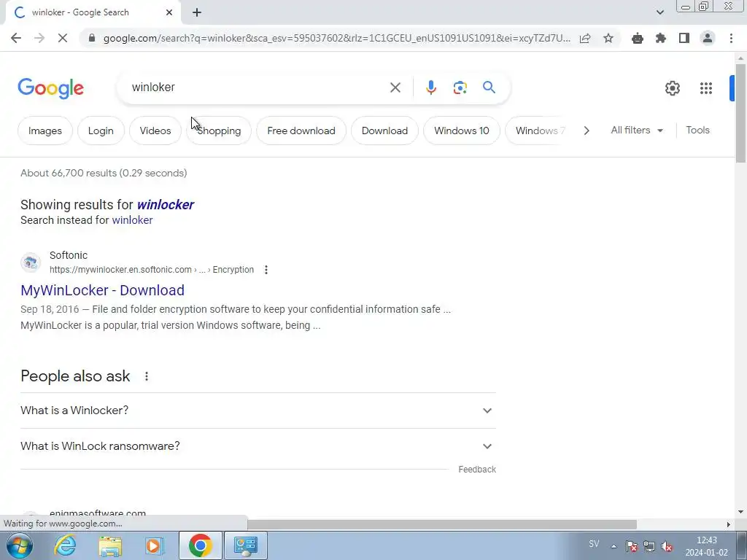Send Feedback on People also ask
Image resolution: width=747 pixels, height=560 pixels.
[477, 470]
